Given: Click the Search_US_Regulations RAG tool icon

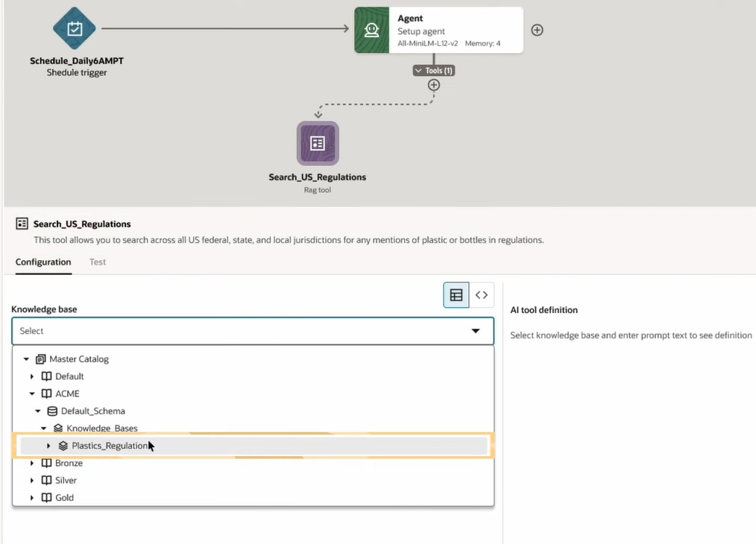Looking at the screenshot, I should (318, 143).
